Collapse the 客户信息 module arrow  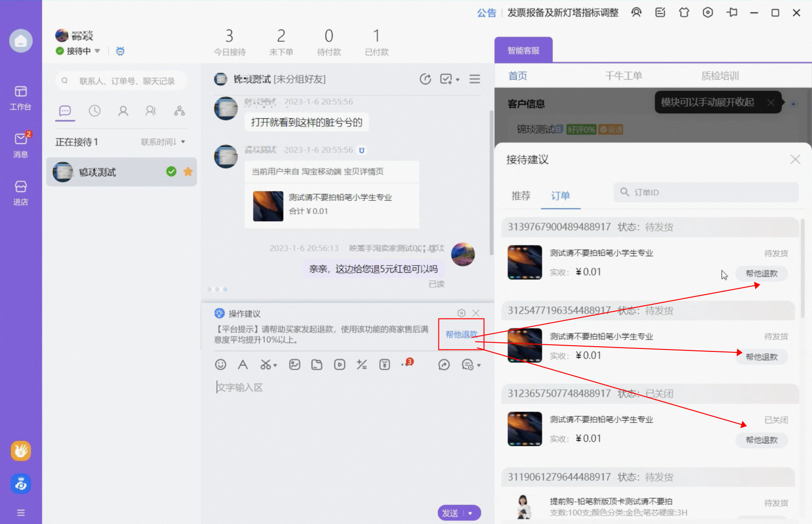pos(793,103)
